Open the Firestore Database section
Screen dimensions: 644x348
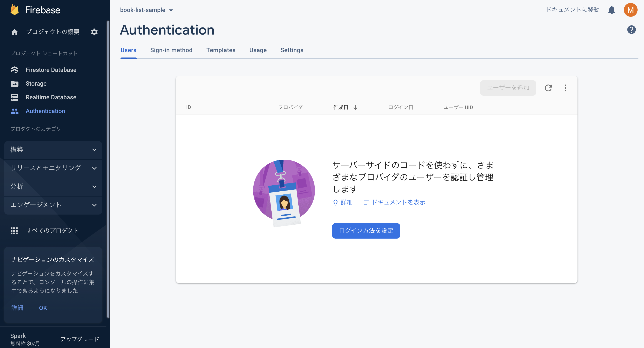[51, 70]
